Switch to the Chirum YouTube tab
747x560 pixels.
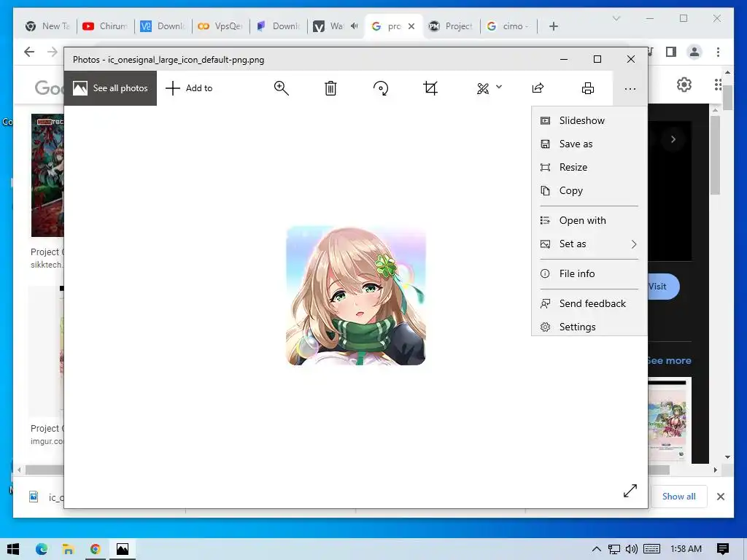(x=105, y=26)
